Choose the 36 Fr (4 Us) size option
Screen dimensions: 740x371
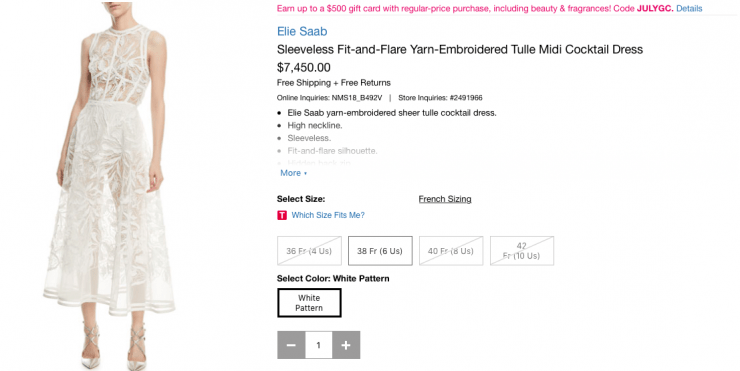click(x=309, y=251)
